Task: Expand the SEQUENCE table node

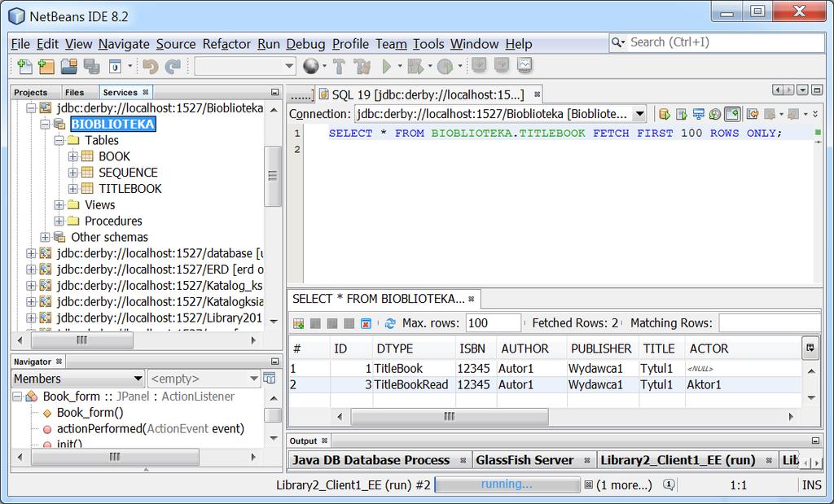Action: pyautogui.click(x=72, y=173)
